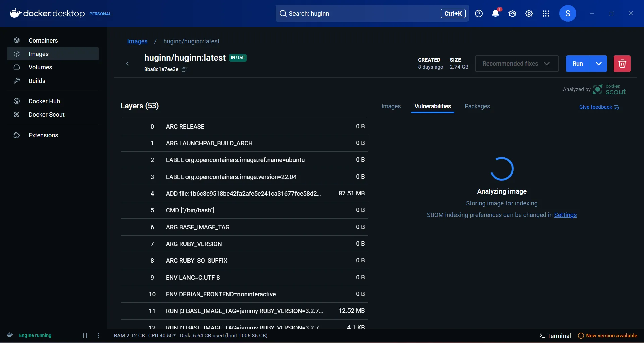
Task: Select layer 11 RUN 12.52 MB
Action: tap(244, 311)
